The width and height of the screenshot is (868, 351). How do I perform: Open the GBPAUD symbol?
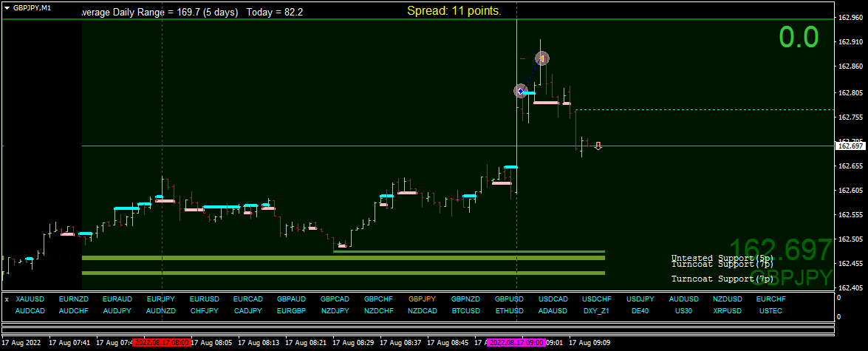(291, 299)
